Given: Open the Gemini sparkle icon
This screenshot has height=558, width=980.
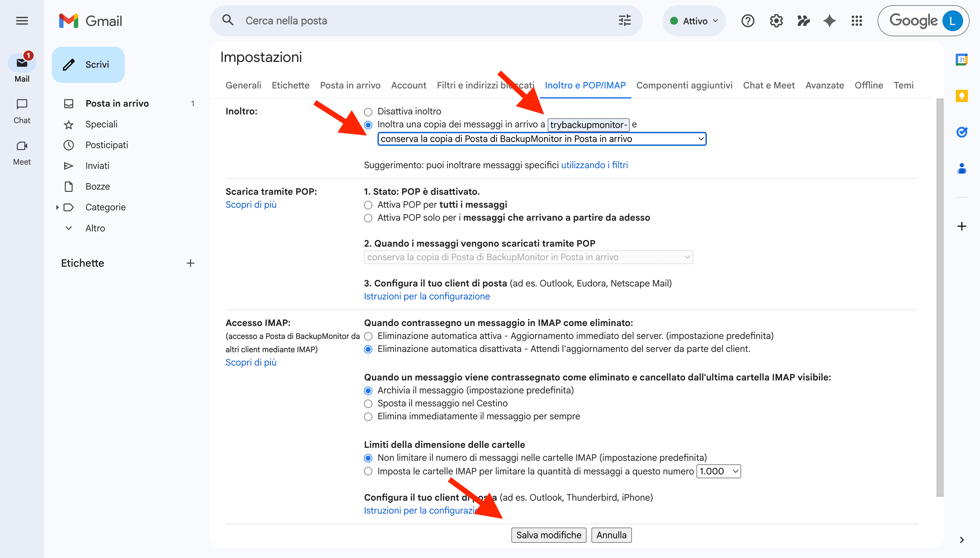Looking at the screenshot, I should (829, 21).
